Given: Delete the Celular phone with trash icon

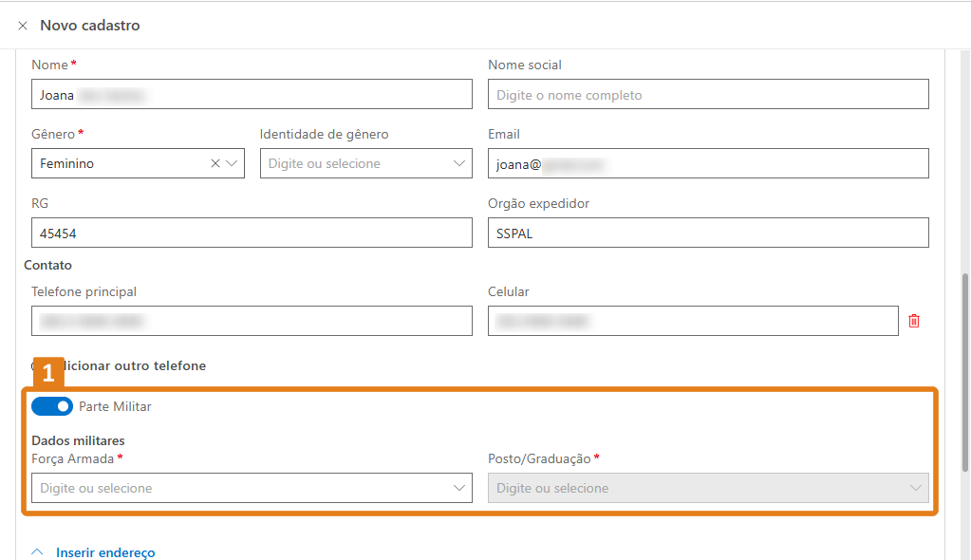Looking at the screenshot, I should coord(913,321).
